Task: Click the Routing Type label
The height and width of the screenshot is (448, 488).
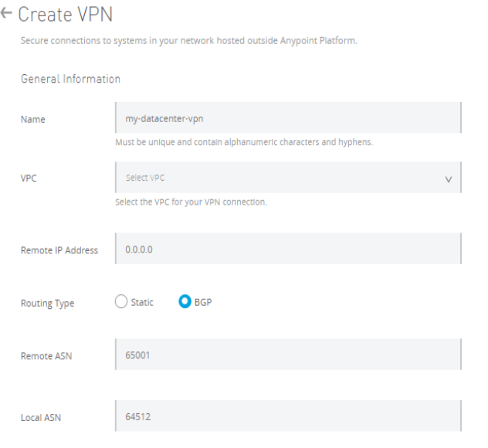Action: tap(47, 304)
